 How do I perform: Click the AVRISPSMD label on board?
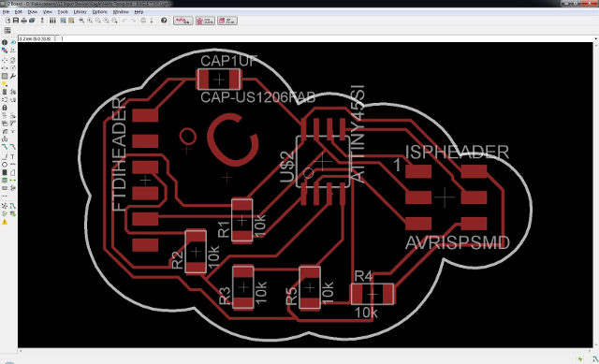coord(458,242)
